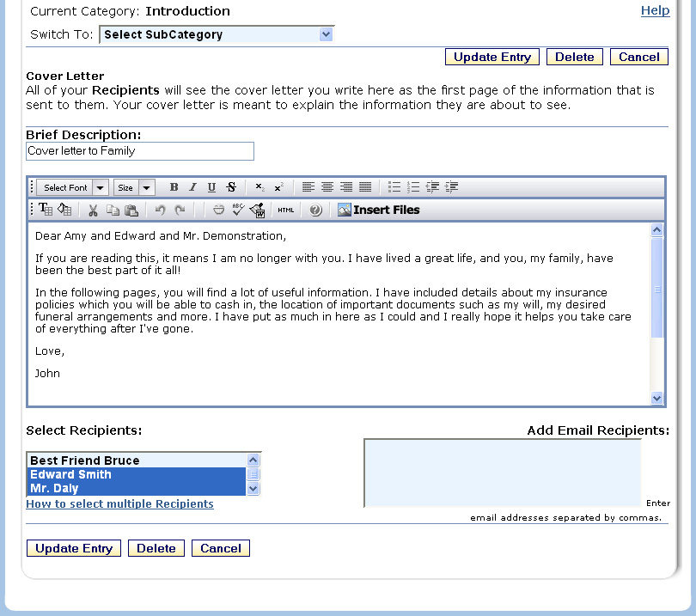Click the top Cancel button

coord(639,57)
